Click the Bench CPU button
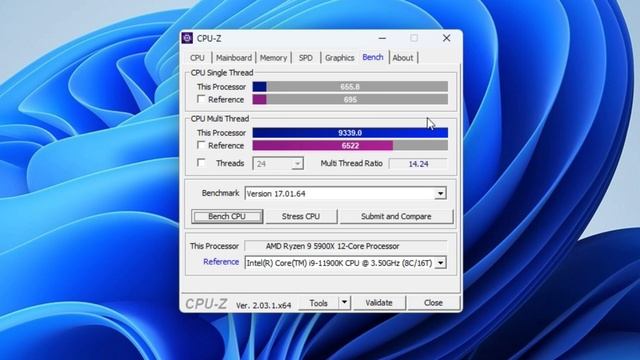 pyautogui.click(x=227, y=216)
